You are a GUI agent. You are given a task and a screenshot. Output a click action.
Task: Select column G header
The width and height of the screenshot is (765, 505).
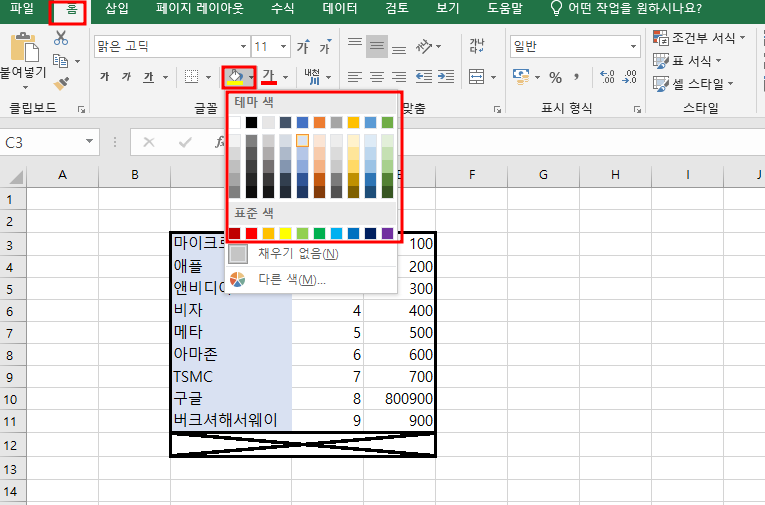[543, 175]
